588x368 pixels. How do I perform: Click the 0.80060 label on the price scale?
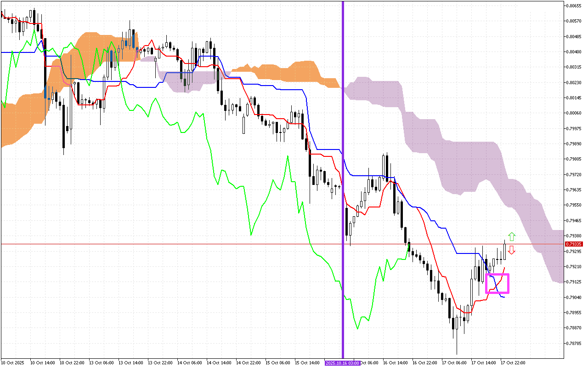[x=575, y=113]
